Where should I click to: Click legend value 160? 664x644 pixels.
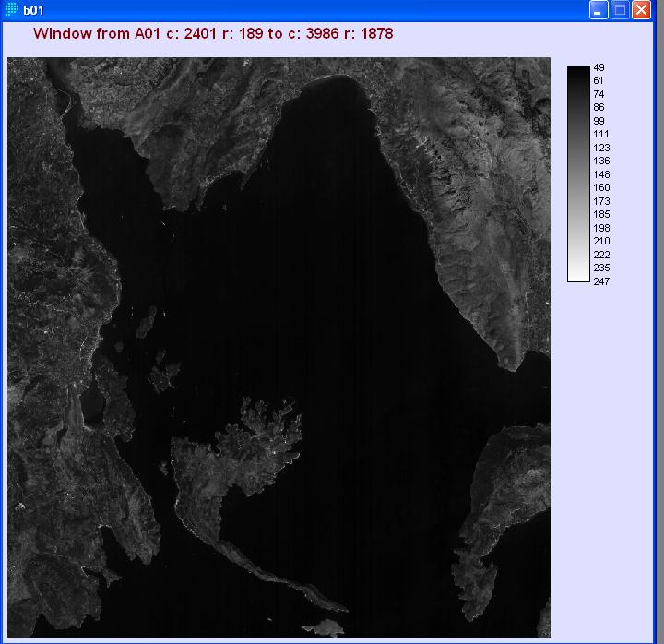(601, 187)
